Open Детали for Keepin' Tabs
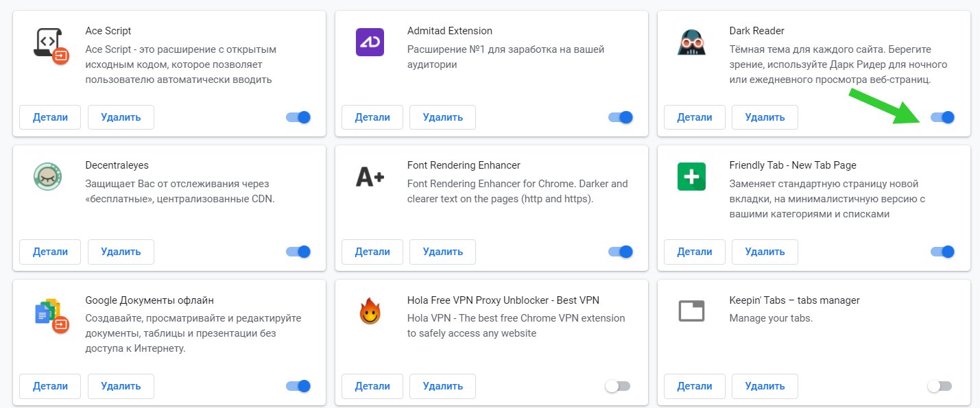This screenshot has width=980, height=408. pyautogui.click(x=694, y=386)
